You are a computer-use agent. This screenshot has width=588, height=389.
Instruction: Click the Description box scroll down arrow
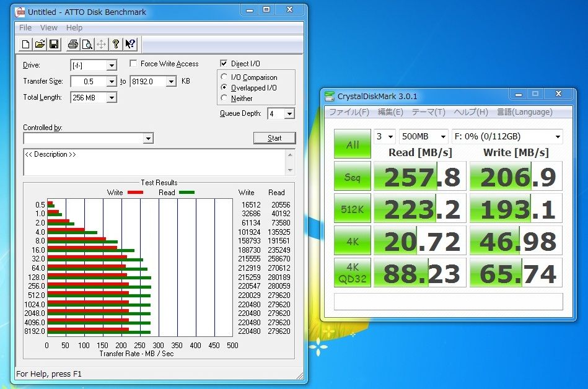point(290,170)
